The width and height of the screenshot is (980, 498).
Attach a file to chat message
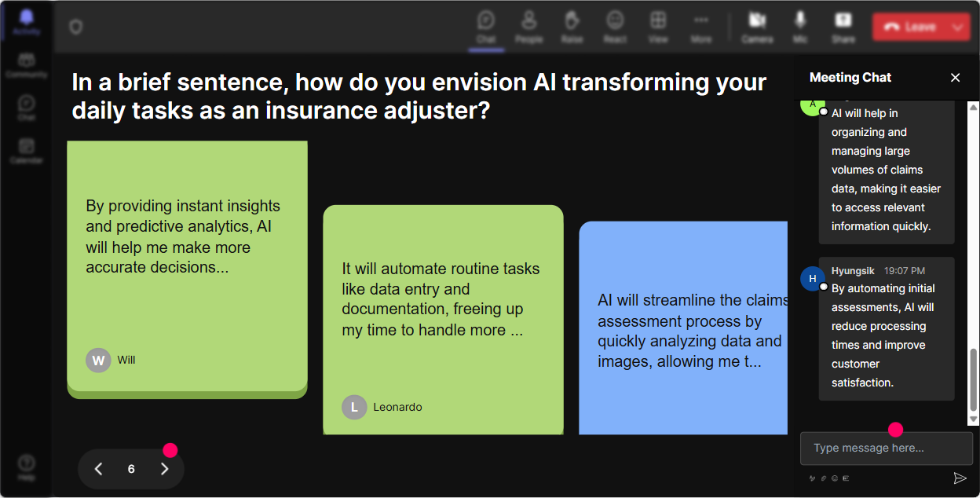824,478
